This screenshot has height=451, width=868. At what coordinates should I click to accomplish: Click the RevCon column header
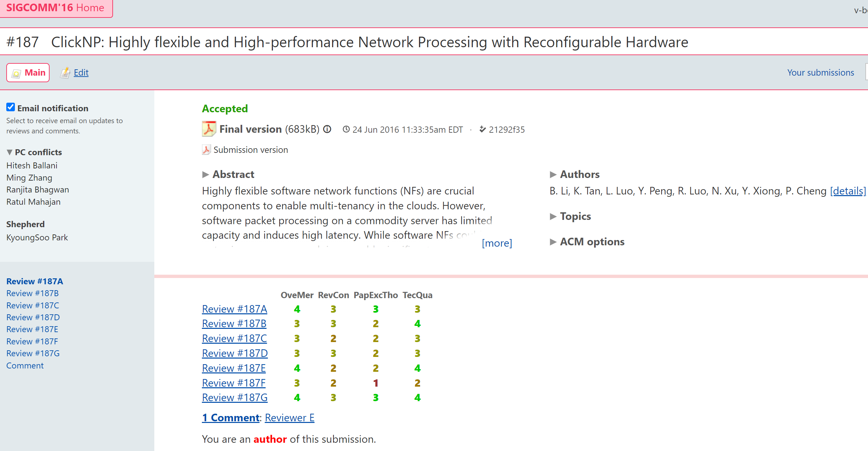click(x=333, y=295)
